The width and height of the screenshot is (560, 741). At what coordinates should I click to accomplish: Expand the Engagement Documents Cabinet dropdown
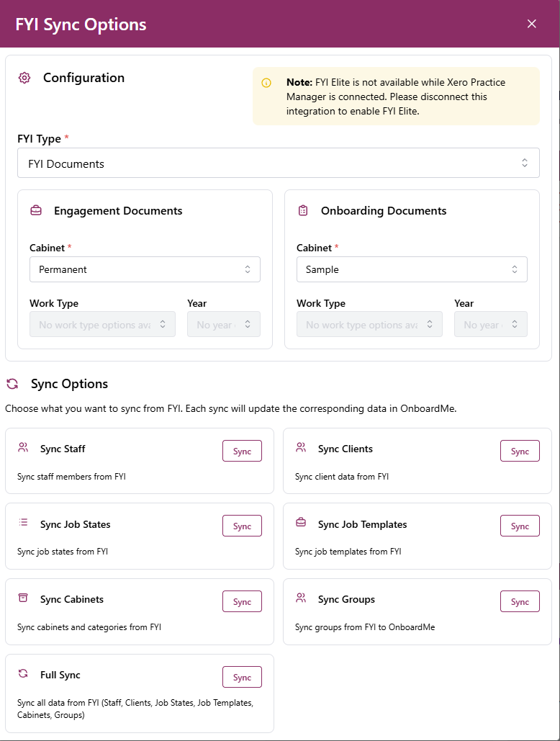coord(145,269)
